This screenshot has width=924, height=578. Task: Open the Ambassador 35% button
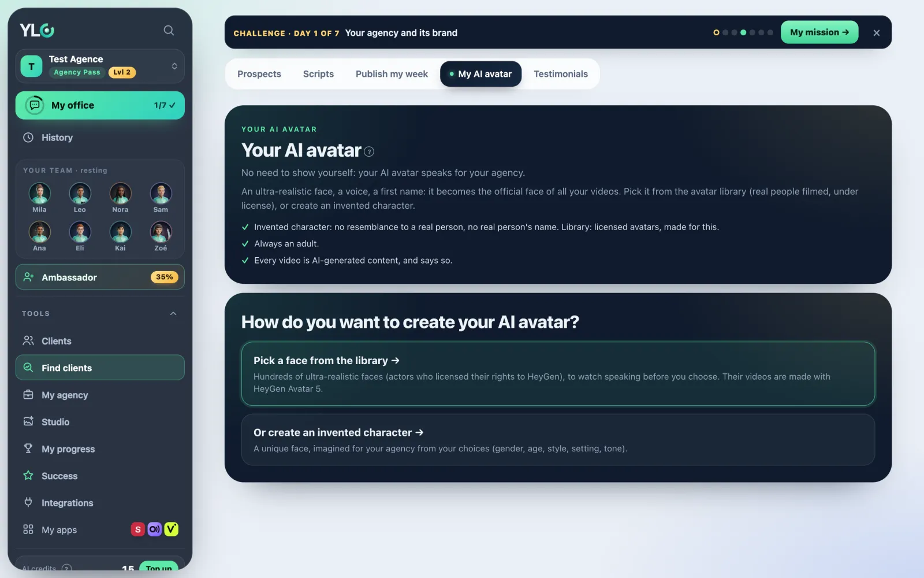pos(100,277)
